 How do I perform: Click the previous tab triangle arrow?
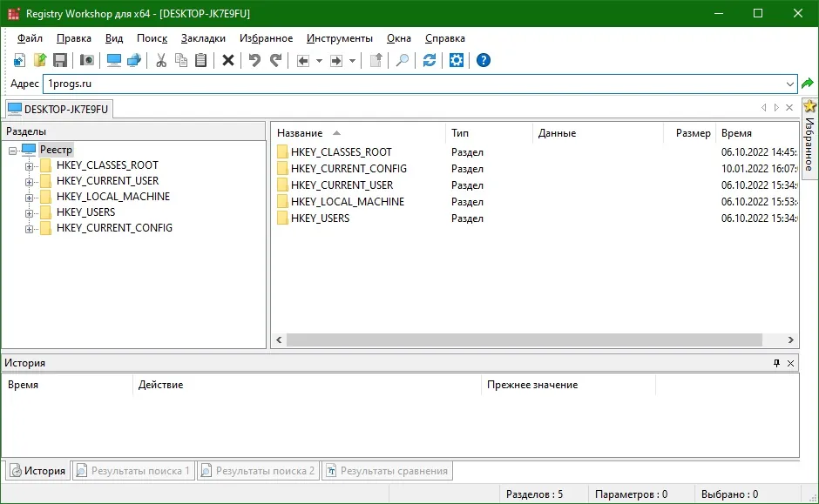[x=763, y=107]
